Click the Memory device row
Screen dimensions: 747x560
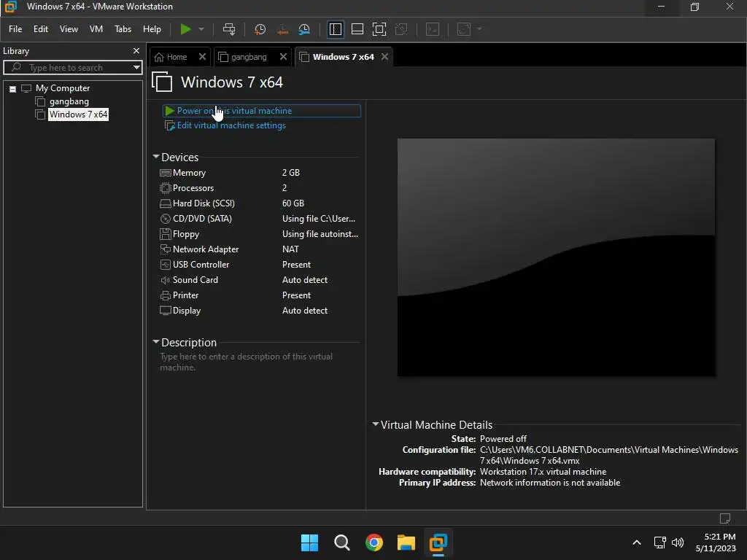tap(259, 173)
